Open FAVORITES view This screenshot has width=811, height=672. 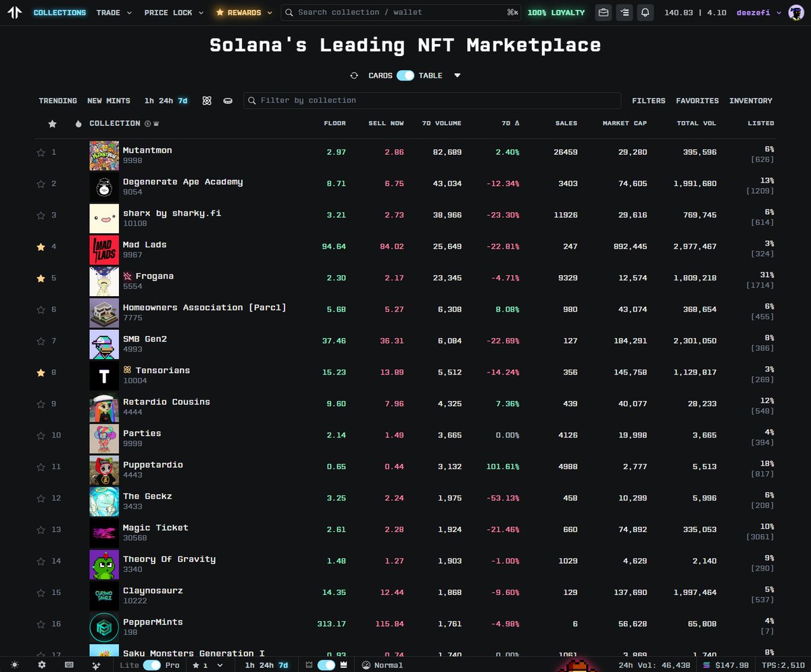point(697,101)
